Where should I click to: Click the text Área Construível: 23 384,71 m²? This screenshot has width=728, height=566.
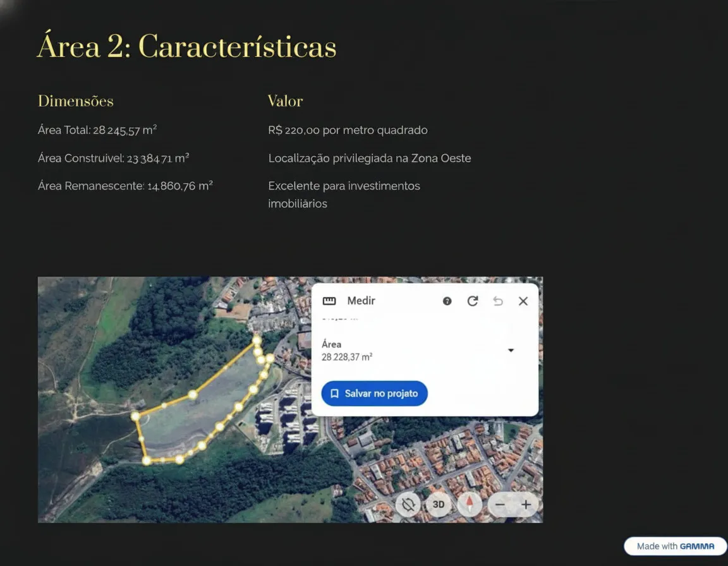pyautogui.click(x=113, y=158)
